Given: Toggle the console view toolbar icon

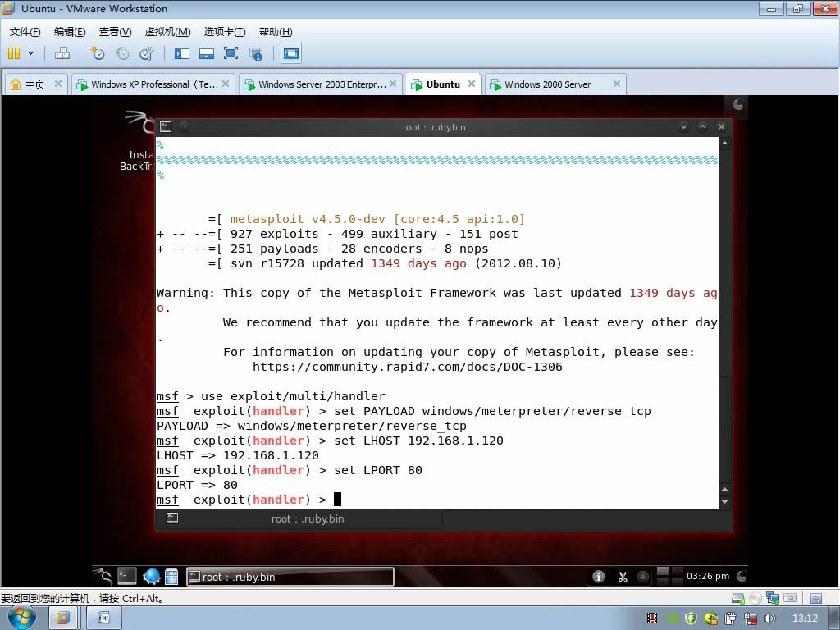Looking at the screenshot, I should point(291,53).
